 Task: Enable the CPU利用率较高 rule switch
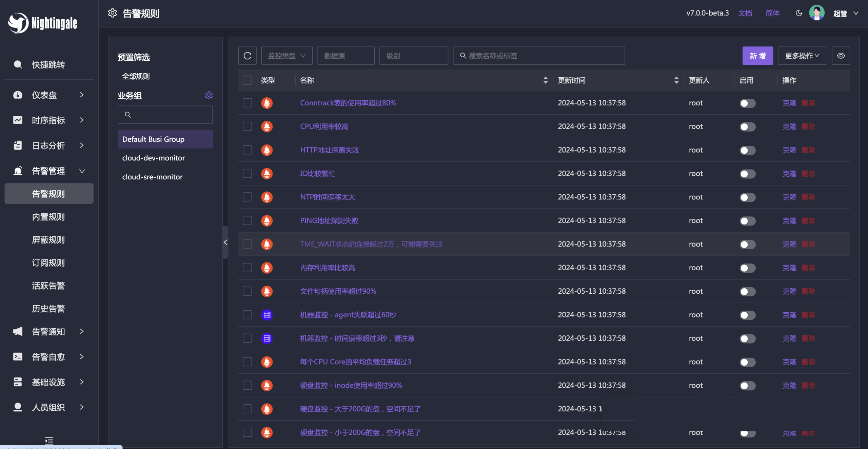(747, 127)
